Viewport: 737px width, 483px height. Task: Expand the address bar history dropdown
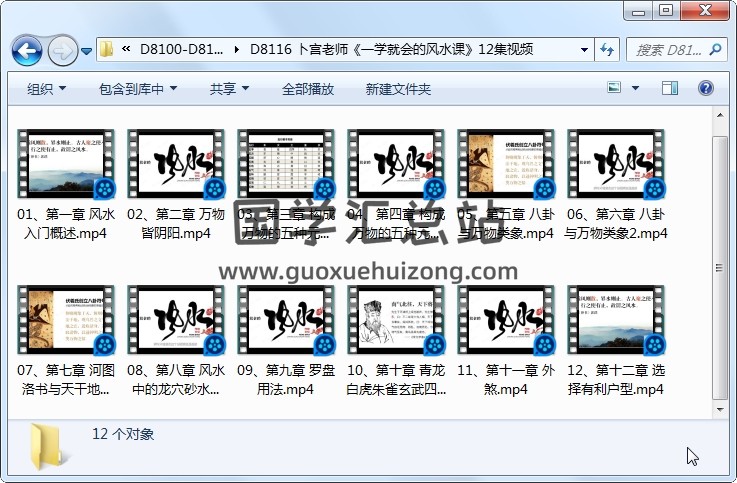coord(584,49)
